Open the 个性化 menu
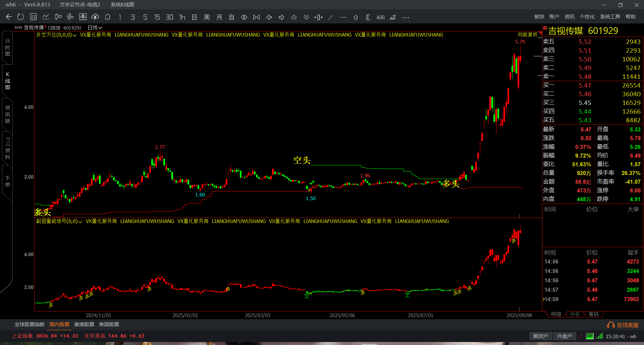The image size is (644, 345). point(587,17)
